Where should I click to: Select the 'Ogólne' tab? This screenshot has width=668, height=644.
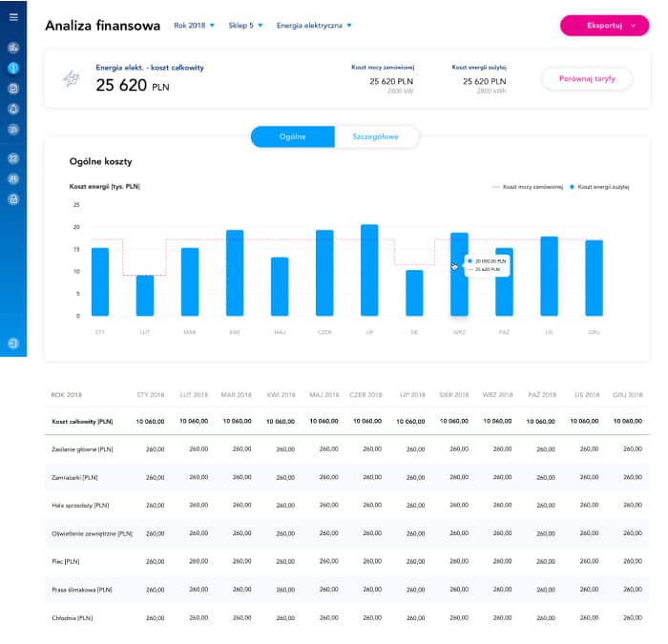pos(293,137)
